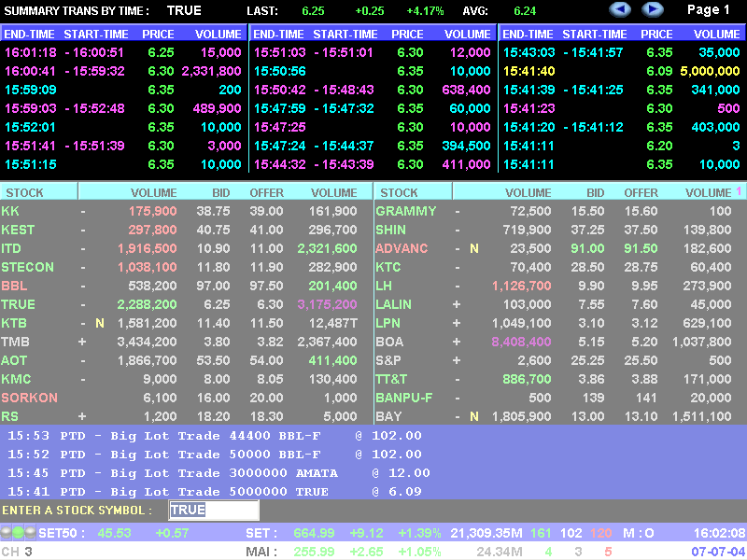The width and height of the screenshot is (747, 560).
Task: Select KK stock row
Action: click(186, 211)
